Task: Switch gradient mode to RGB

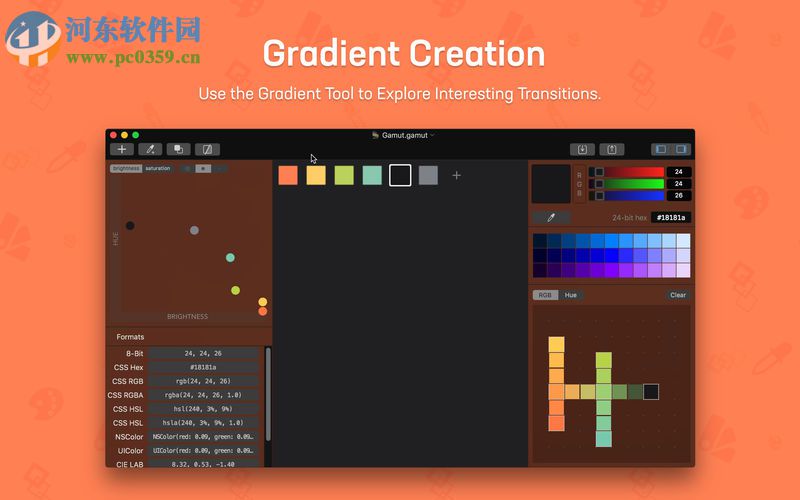Action: tap(545, 295)
